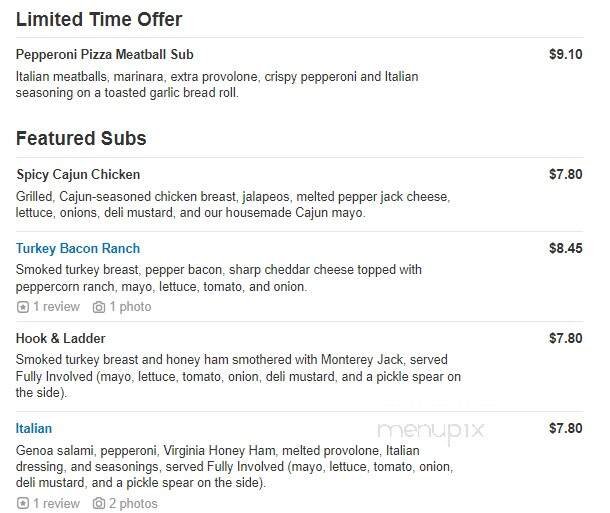
Task: Click the Hook & Ladder $7.80 price
Action: click(x=566, y=339)
